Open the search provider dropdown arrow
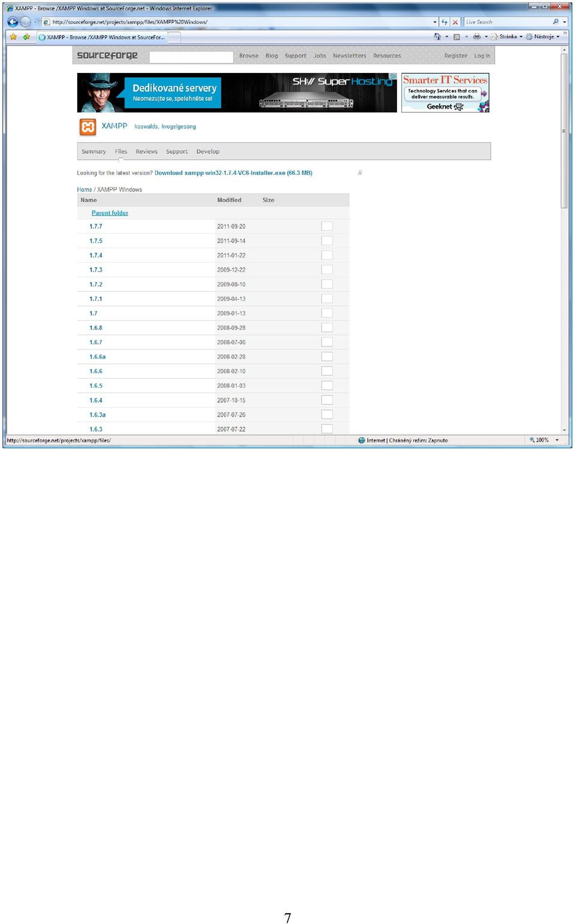 point(564,22)
